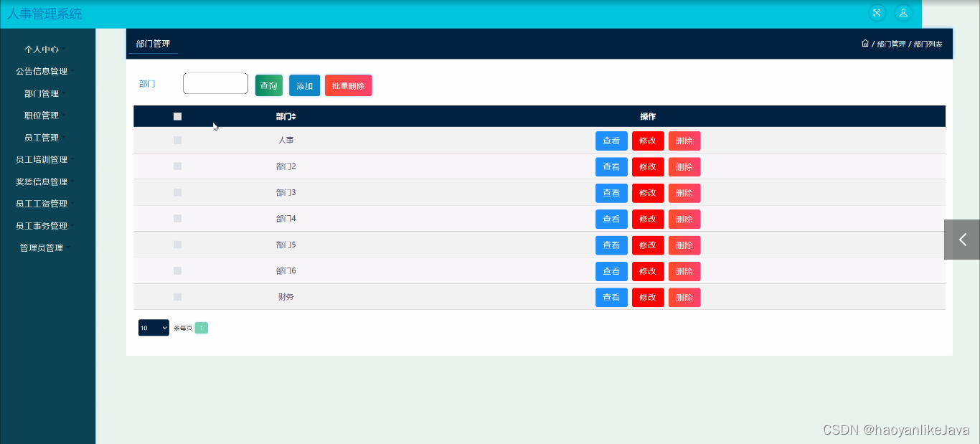Image resolution: width=980 pixels, height=444 pixels.
Task: Click 修改 for the 财务 row
Action: point(648,297)
